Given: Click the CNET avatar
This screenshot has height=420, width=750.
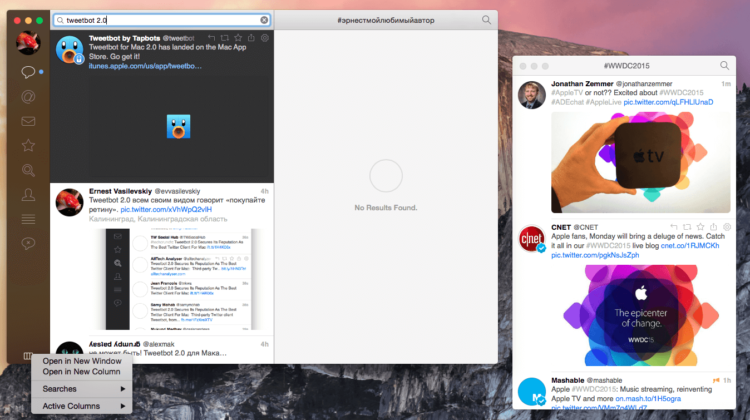Looking at the screenshot, I should click(x=531, y=238).
